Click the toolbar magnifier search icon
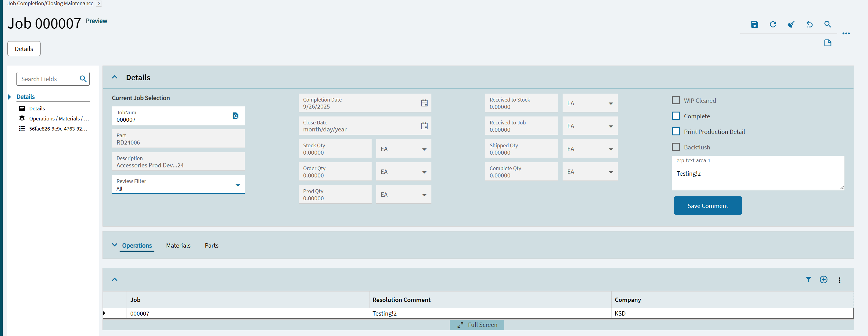The height and width of the screenshot is (336, 868). pos(827,24)
